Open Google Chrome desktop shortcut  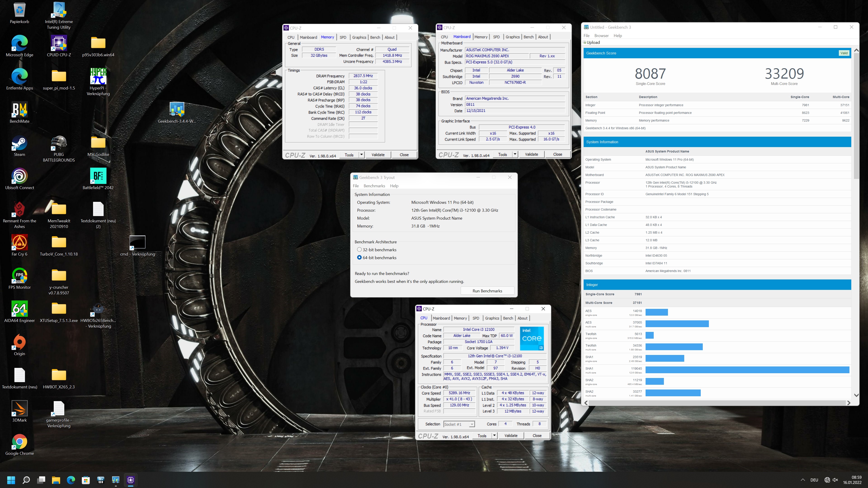pyautogui.click(x=19, y=445)
